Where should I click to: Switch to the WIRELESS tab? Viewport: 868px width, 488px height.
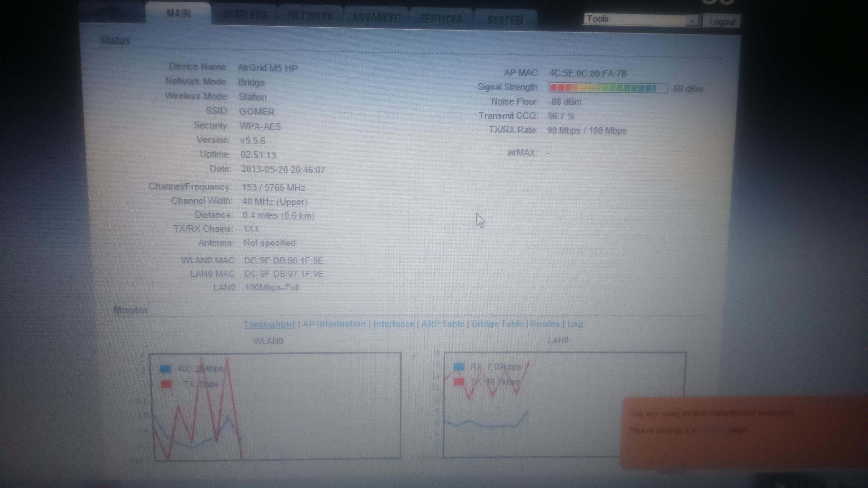[245, 15]
